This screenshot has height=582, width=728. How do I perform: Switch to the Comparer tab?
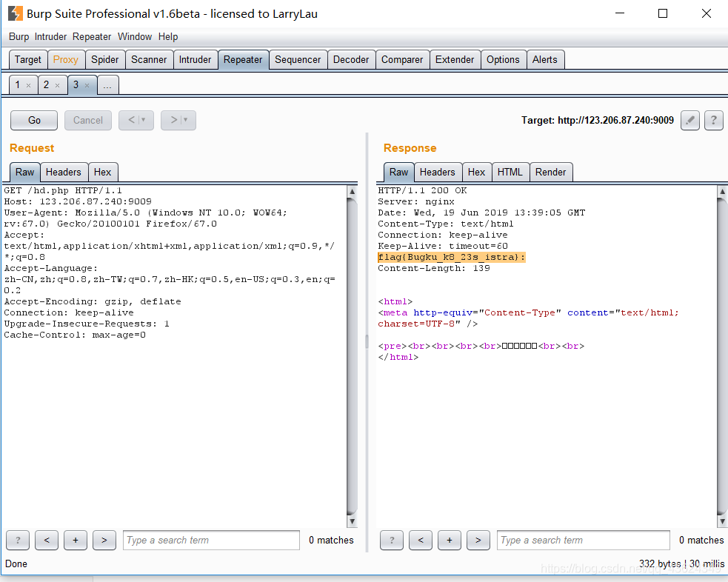[402, 59]
